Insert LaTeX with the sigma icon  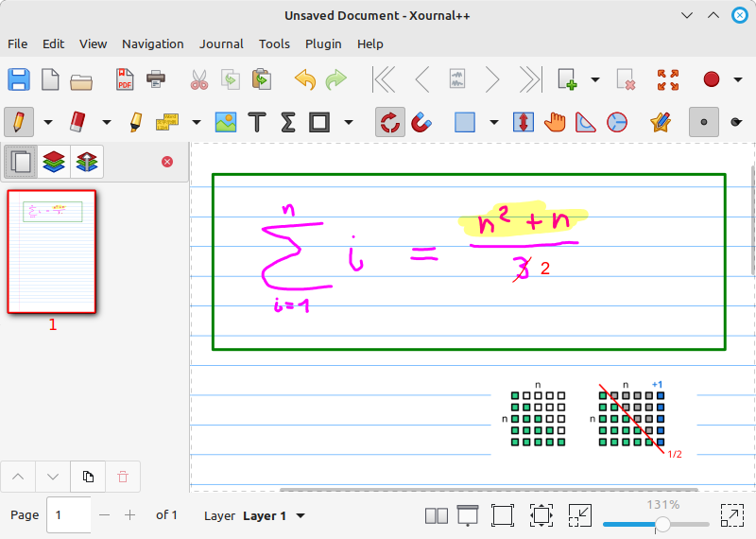[287, 122]
